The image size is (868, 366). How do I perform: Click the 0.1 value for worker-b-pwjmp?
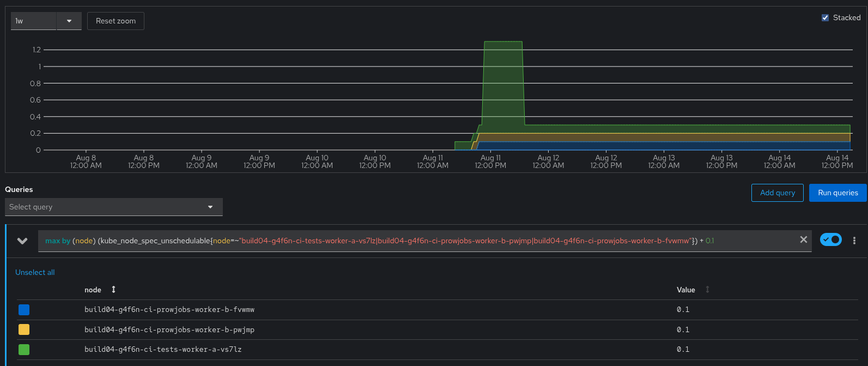[x=683, y=329]
